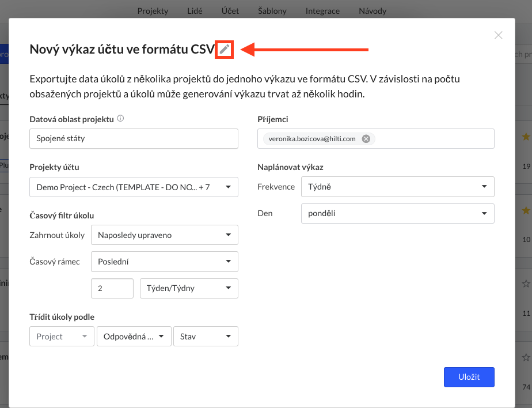Open Projekty účtu dropdown
The image size is (532, 408).
point(134,187)
